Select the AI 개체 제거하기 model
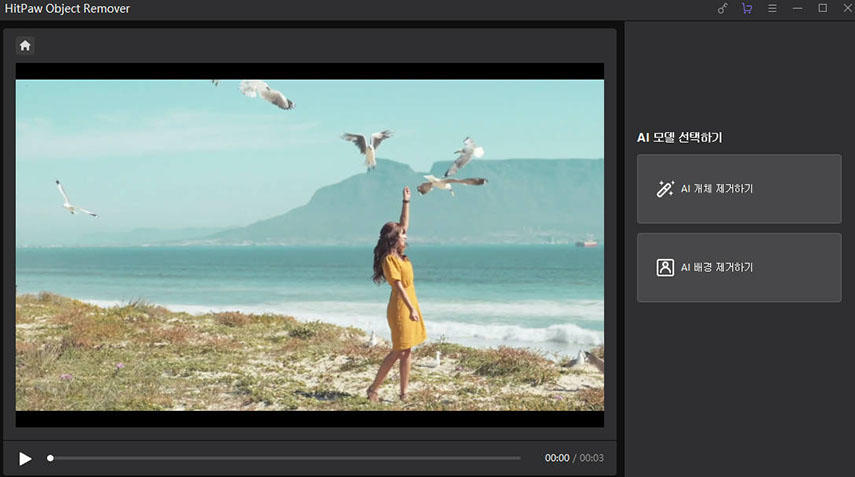855x477 pixels. tap(739, 189)
